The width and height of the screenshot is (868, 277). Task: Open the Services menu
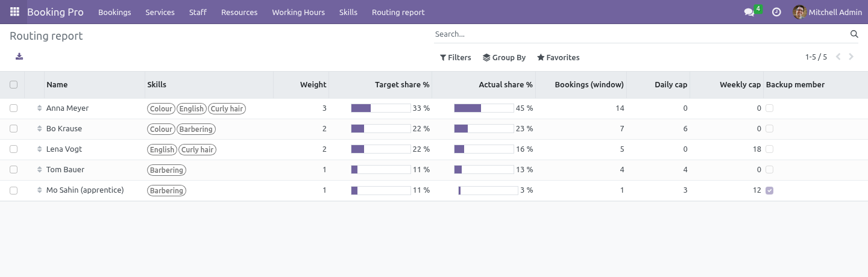click(160, 12)
